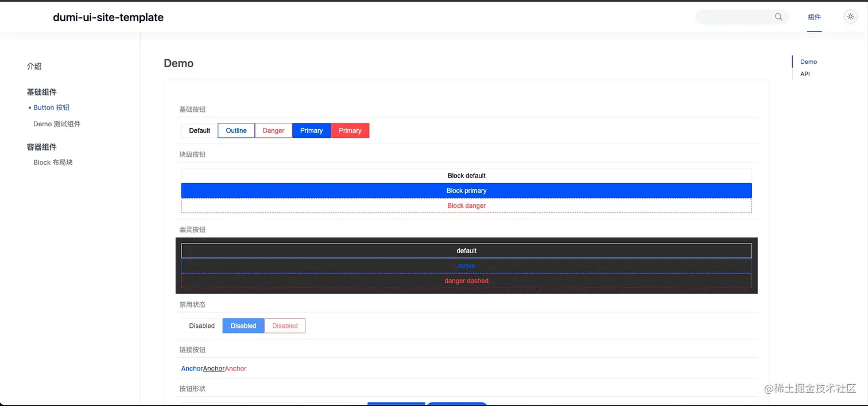868x406 pixels.
Task: Click the 按钮形状 section label
Action: [x=192, y=389]
